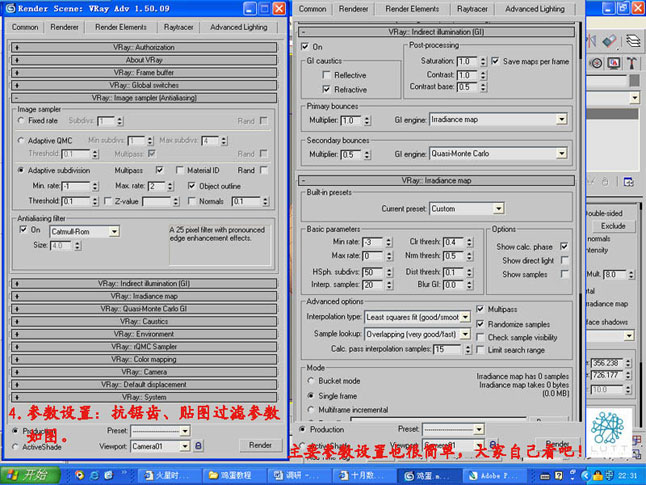Click the object color swatch in command panel
Viewport: 646px width, 485px height.
click(634, 80)
